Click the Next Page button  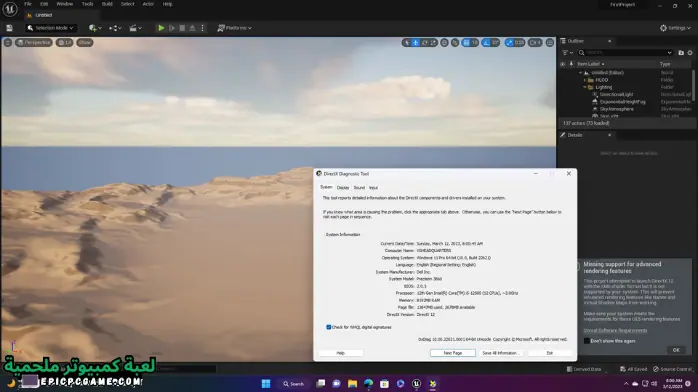point(453,353)
